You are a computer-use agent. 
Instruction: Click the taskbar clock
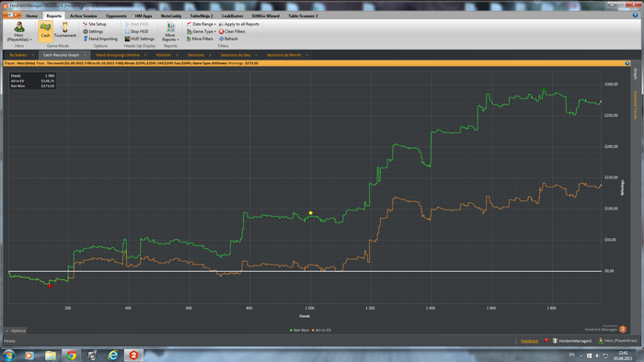pyautogui.click(x=623, y=356)
